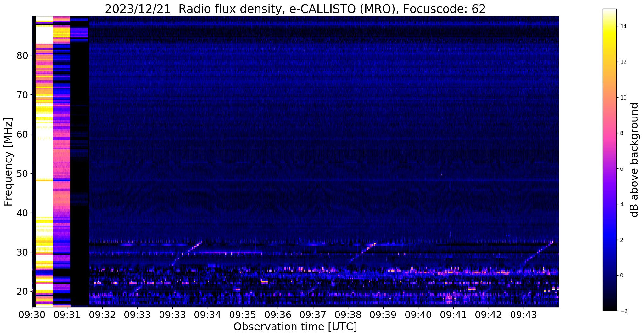Click the 09:34 time tick label
The image size is (644, 336).
coord(208,315)
